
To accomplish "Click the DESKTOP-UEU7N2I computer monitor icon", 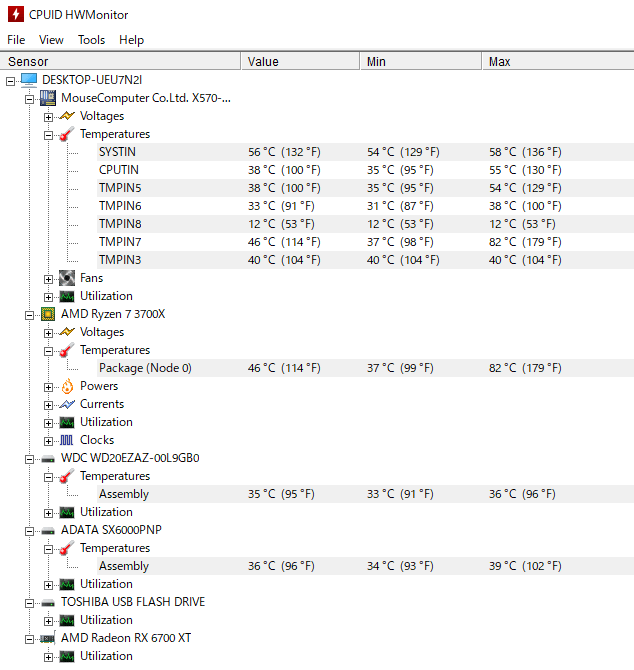I will (x=29, y=80).
